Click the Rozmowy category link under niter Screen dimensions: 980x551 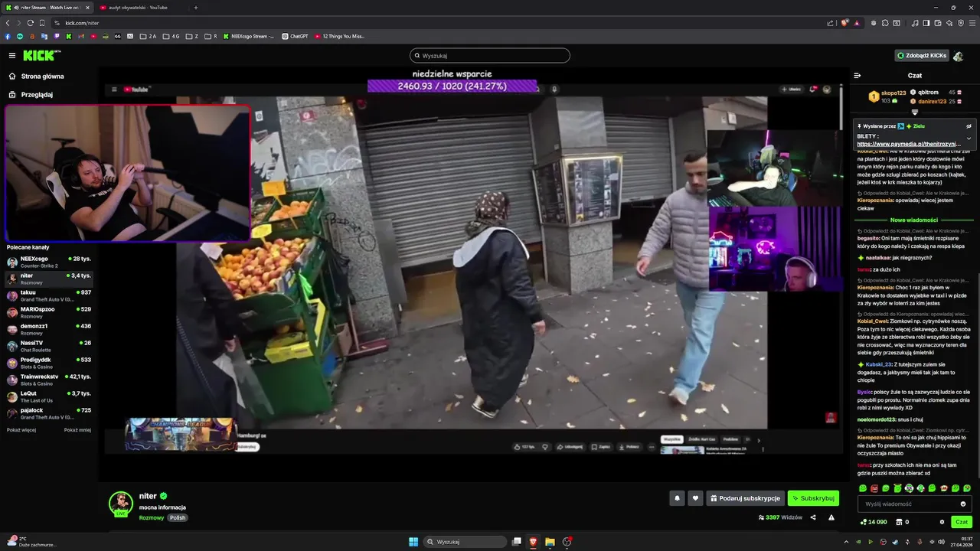pos(152,518)
